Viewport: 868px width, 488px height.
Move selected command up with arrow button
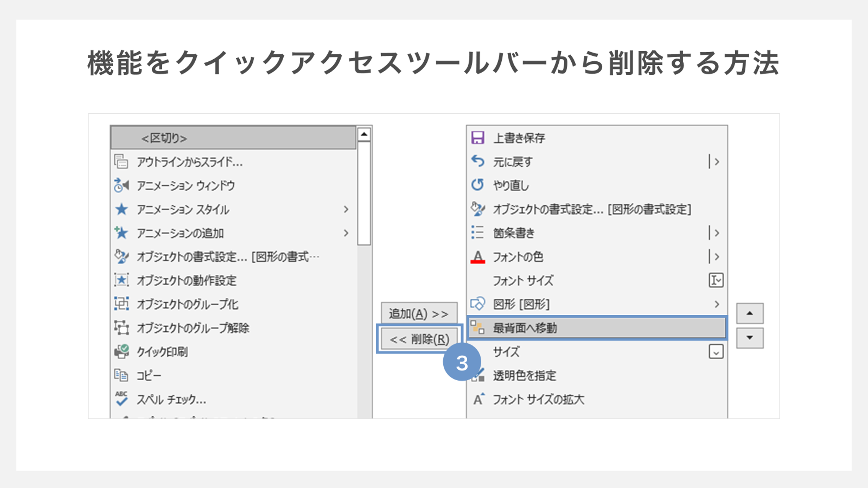750,313
